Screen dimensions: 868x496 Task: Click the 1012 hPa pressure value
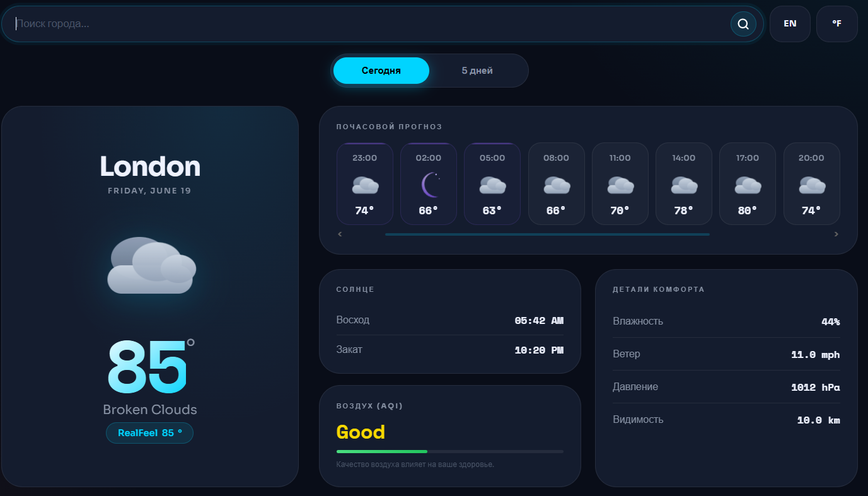tap(816, 387)
